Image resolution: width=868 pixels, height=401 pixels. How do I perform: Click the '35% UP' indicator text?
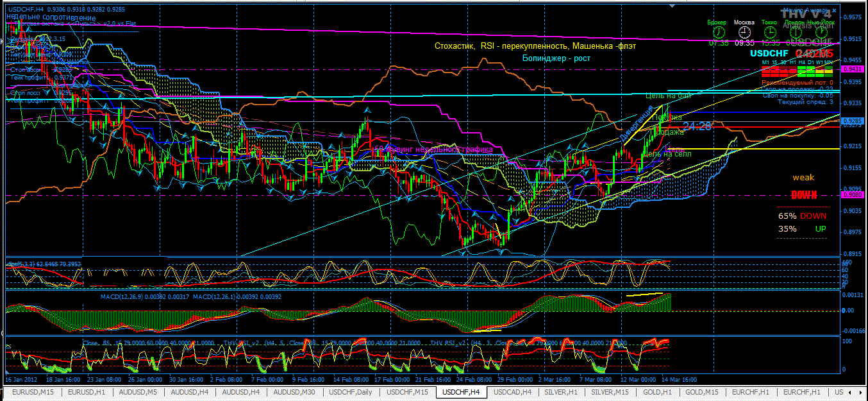803,228
